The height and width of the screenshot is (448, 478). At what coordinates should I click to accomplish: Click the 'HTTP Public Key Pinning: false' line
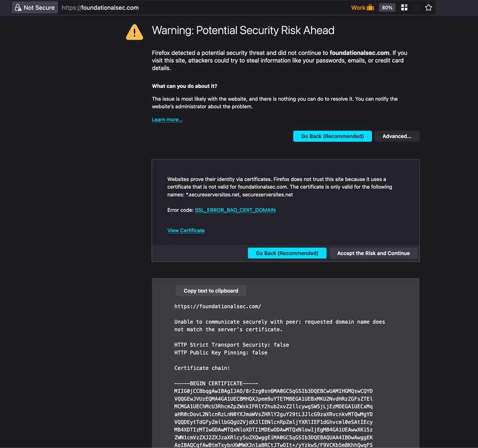[221, 353]
